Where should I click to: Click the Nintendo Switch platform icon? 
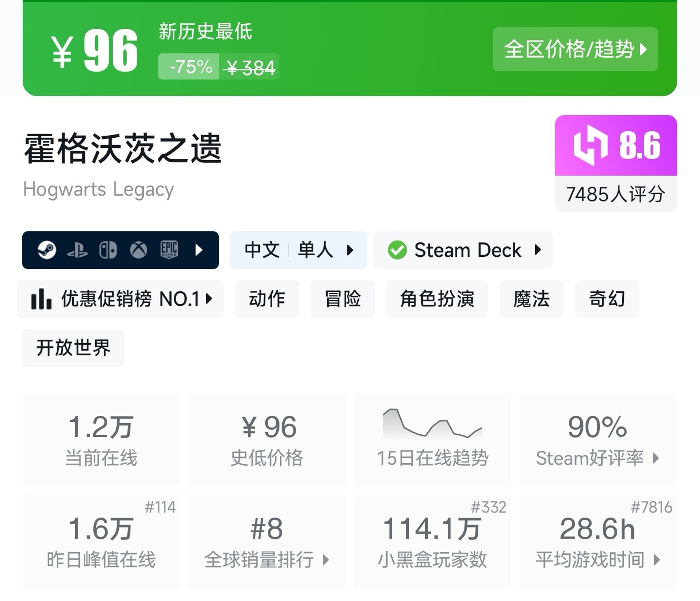pos(108,250)
